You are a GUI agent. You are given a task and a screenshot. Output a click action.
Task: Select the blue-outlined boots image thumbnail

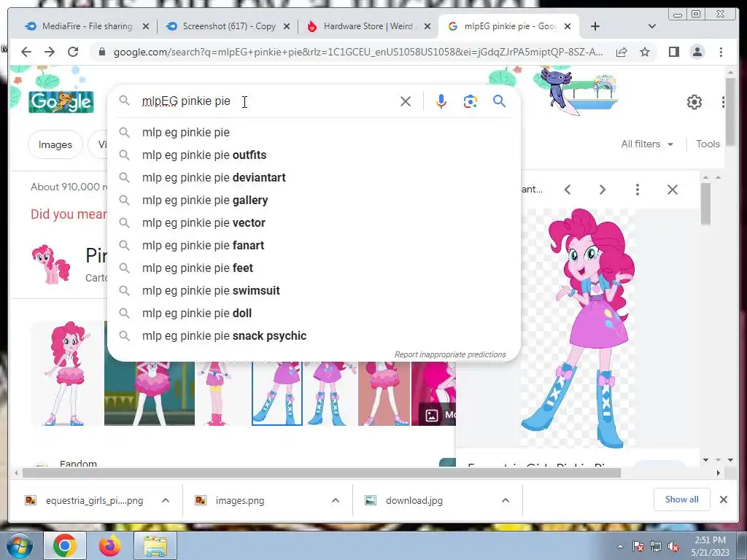click(276, 393)
